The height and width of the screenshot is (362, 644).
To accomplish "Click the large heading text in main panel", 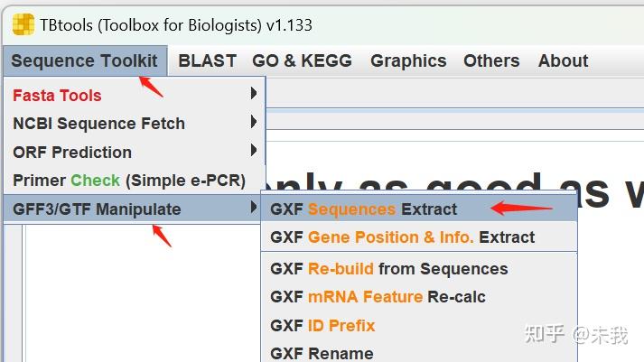I will (x=452, y=187).
